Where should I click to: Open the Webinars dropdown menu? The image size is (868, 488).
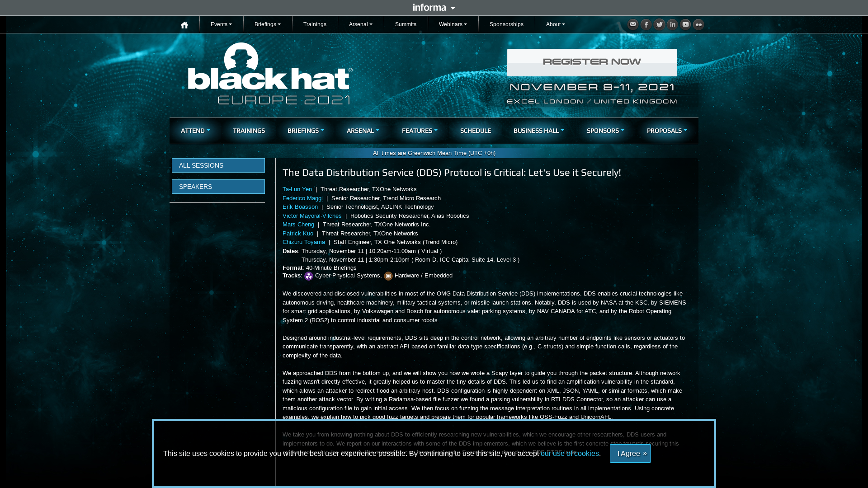tap(453, 24)
